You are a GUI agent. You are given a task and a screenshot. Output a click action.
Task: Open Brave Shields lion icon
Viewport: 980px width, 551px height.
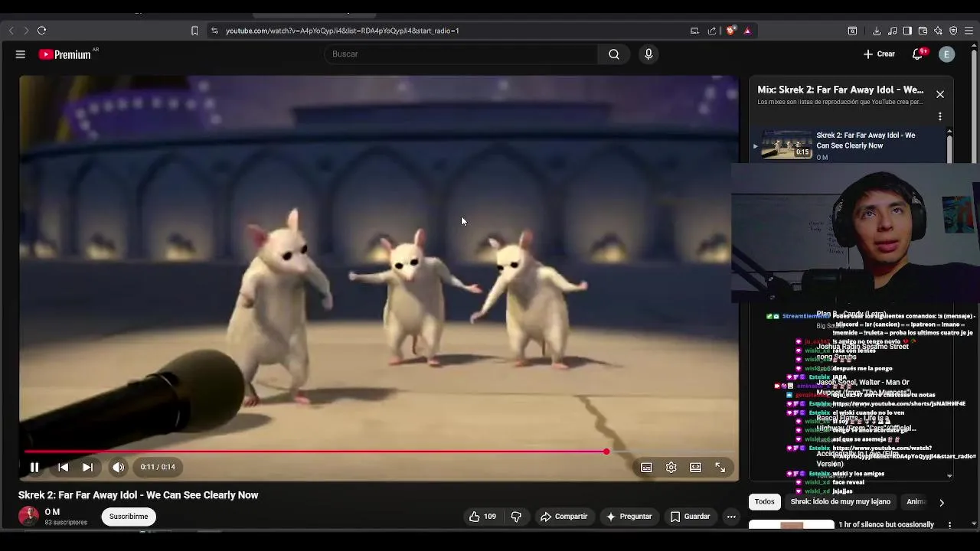point(731,31)
